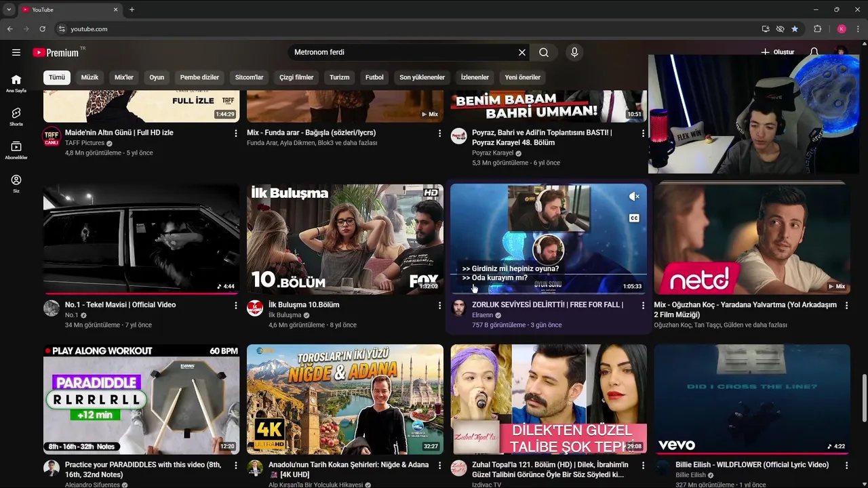Open browser extensions puzzle icon
The width and height of the screenshot is (868, 488).
click(817, 29)
